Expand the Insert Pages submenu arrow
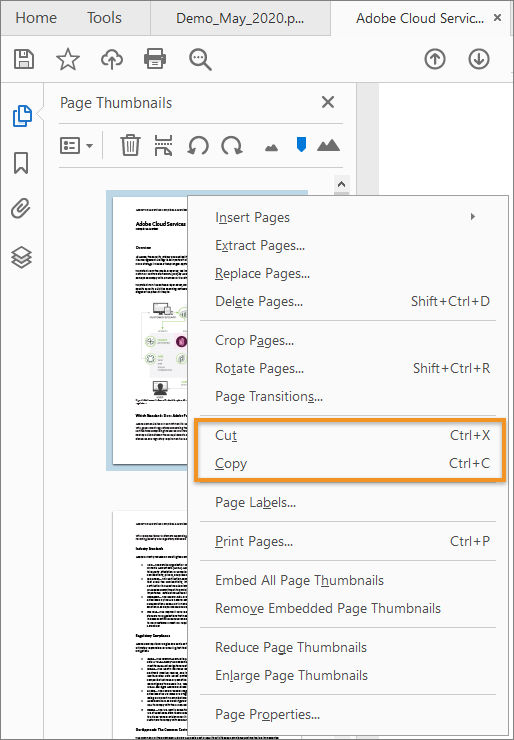 pyautogui.click(x=472, y=217)
